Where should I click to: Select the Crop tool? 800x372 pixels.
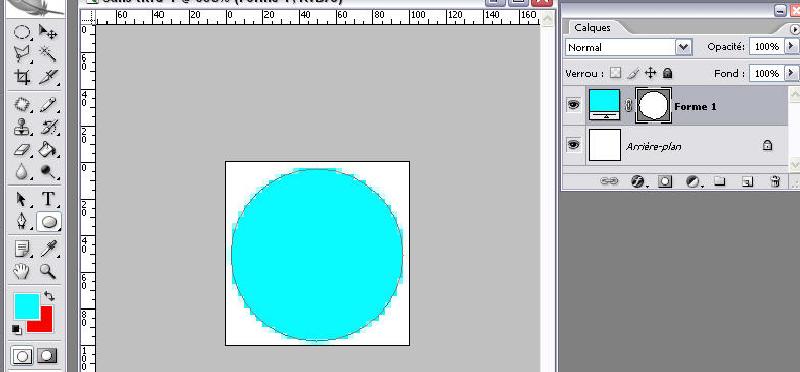click(x=22, y=78)
